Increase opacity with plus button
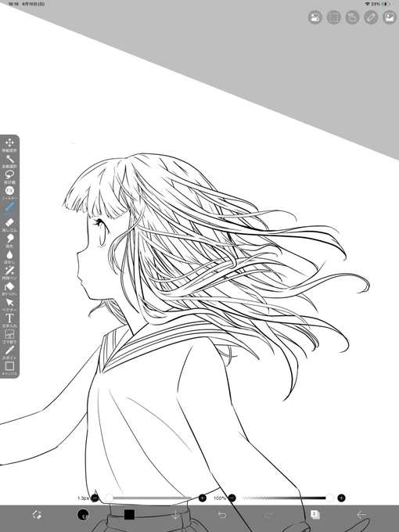399x532 pixels. coord(341,498)
